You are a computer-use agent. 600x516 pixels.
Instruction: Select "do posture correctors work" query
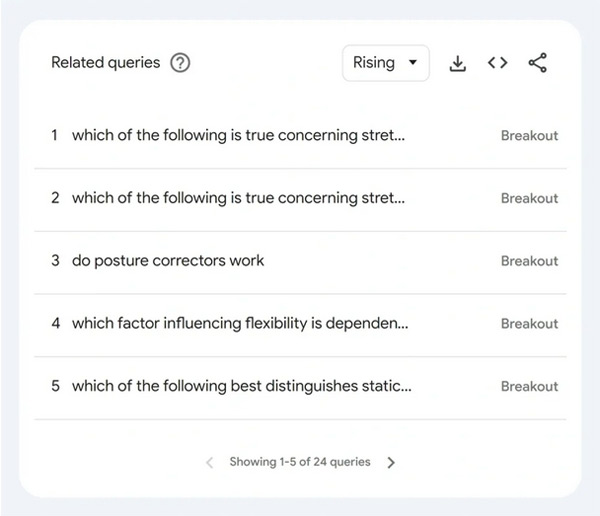168,261
